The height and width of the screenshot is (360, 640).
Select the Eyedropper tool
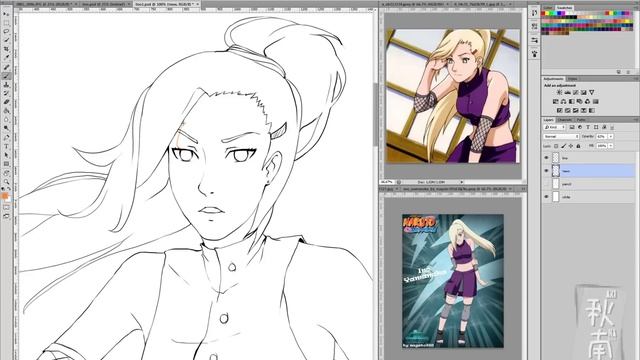(6, 58)
